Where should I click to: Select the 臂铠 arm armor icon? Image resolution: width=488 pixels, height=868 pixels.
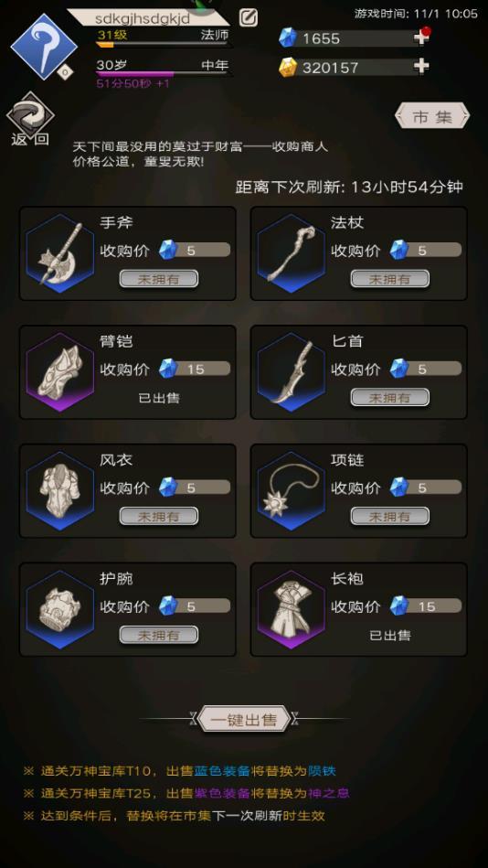(x=60, y=372)
